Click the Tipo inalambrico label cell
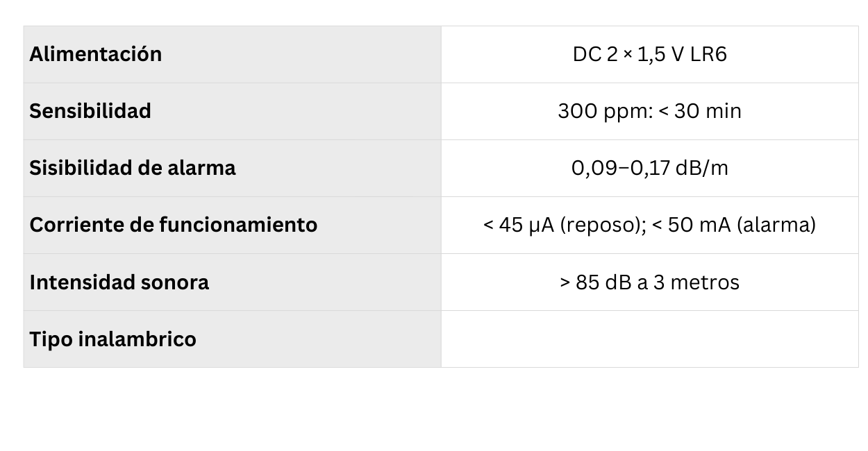Viewport: 868px width, 451px height. 112,339
